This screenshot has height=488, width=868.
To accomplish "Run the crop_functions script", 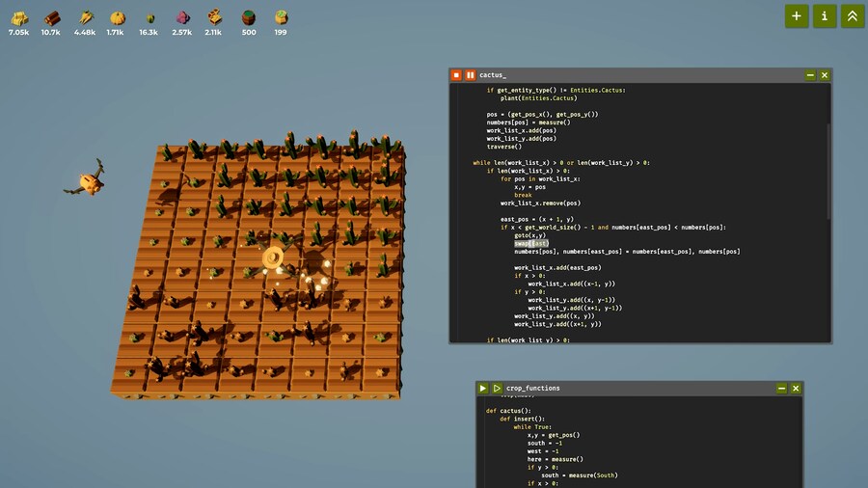I will click(x=483, y=388).
